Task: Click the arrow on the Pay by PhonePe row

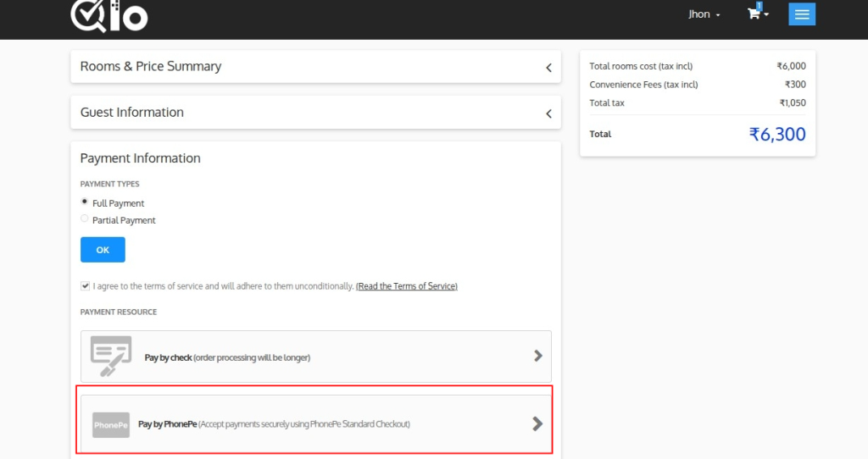Action: click(537, 423)
